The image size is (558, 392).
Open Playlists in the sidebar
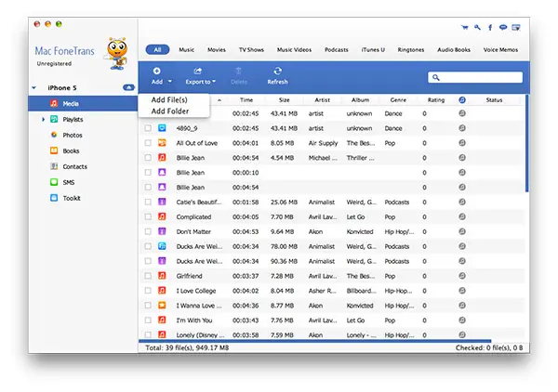click(x=73, y=120)
